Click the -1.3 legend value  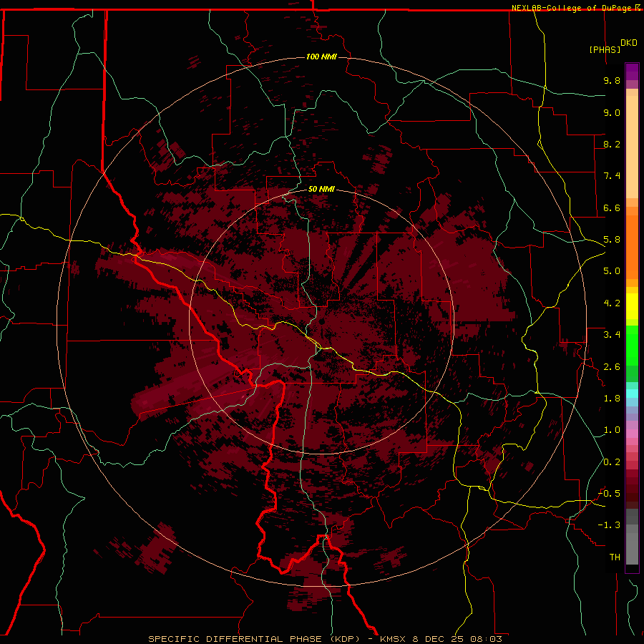click(610, 525)
